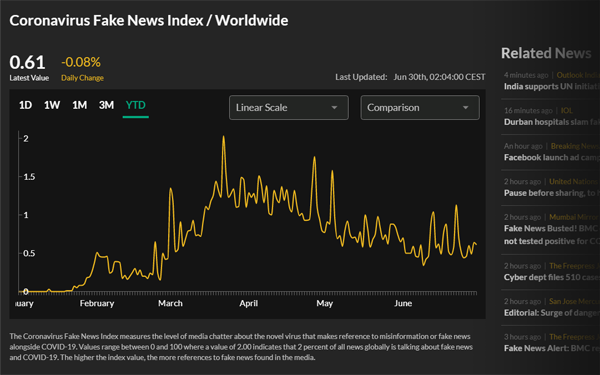Viewport: 600px width, 375px height.
Task: Click the Related News heading
Action: (546, 53)
